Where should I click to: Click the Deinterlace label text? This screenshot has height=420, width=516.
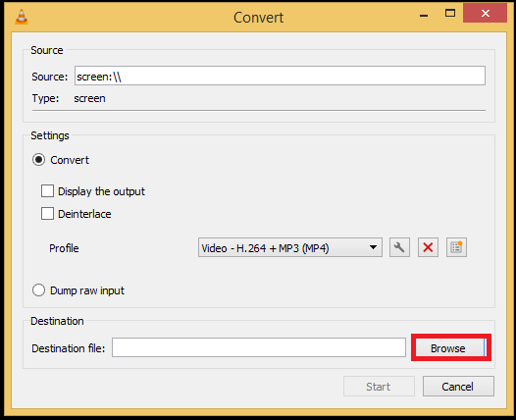pyautogui.click(x=84, y=214)
